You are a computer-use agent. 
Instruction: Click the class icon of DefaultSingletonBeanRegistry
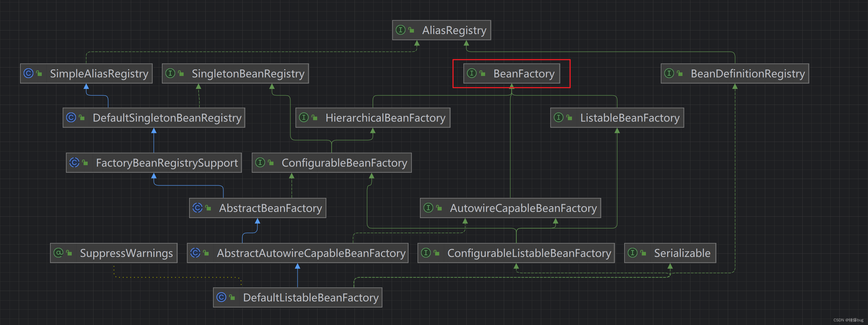[71, 117]
